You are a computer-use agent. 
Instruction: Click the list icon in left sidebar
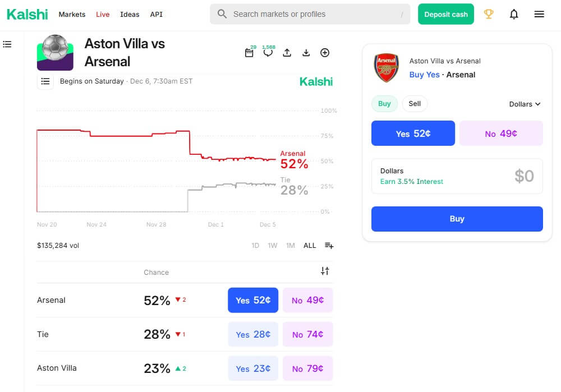7,44
